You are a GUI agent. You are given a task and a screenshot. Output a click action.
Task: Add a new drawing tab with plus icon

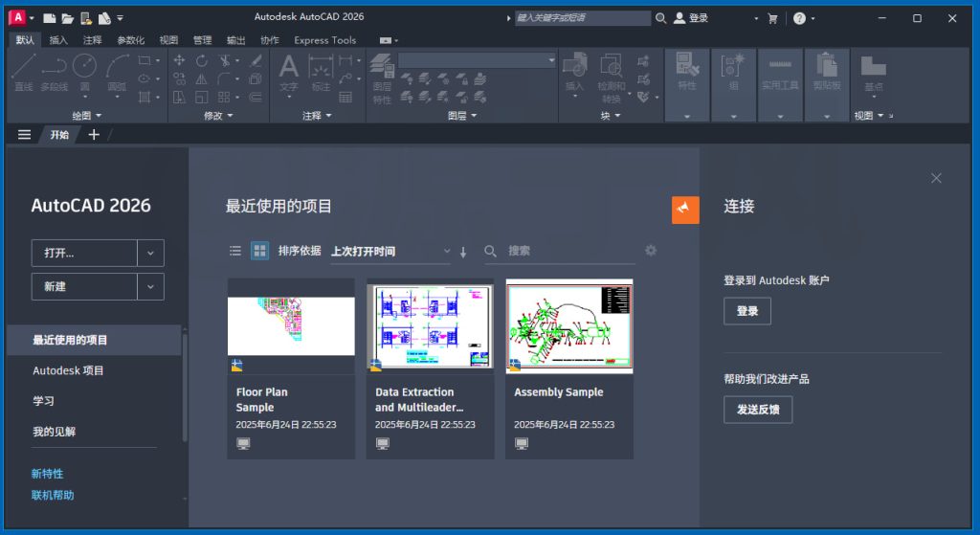click(94, 134)
